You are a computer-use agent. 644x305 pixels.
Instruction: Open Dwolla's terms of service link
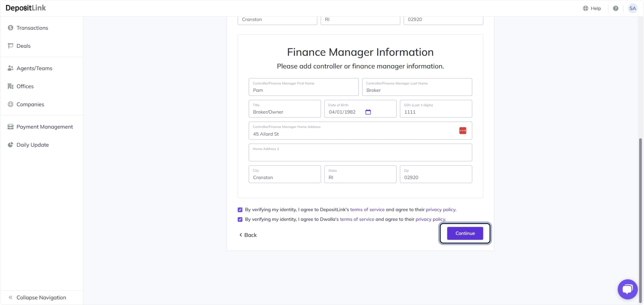357,219
